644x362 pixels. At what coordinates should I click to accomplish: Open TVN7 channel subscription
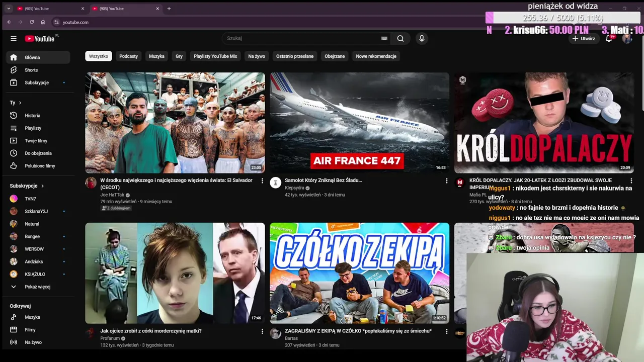pos(38,199)
